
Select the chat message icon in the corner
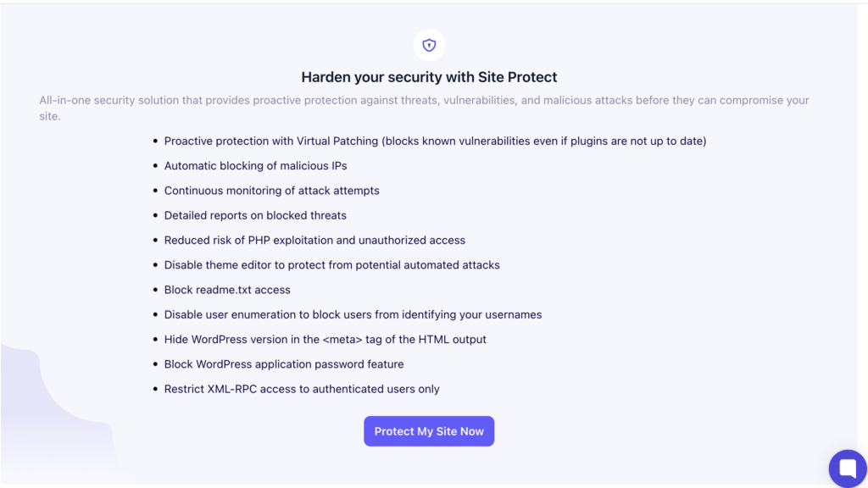coord(847,468)
